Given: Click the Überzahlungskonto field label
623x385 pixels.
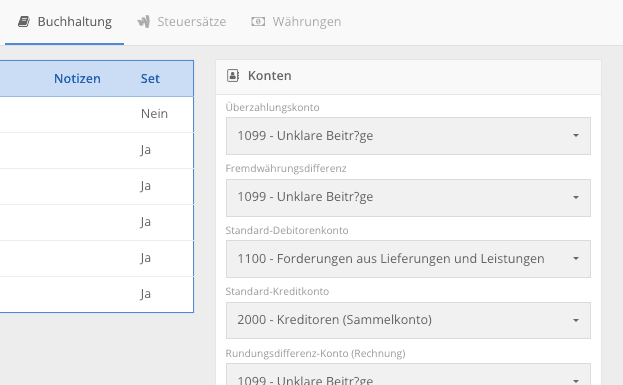Looking at the screenshot, I should (272, 107).
